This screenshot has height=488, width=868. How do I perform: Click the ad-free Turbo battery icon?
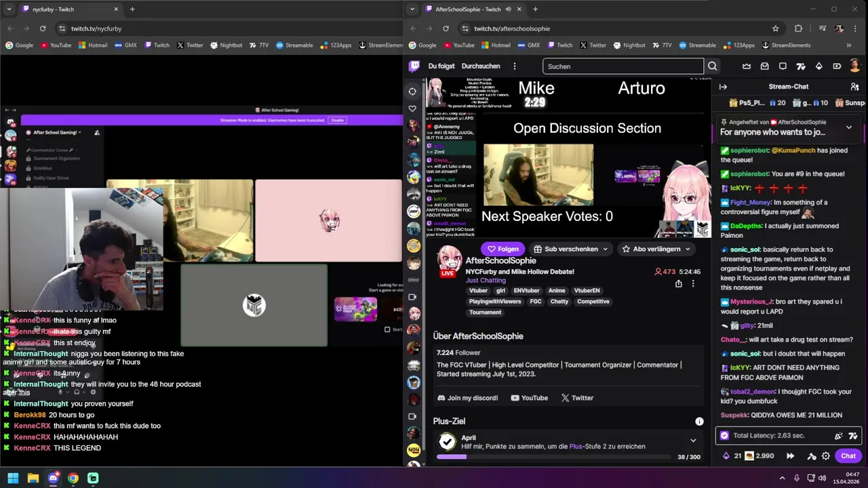click(x=837, y=66)
